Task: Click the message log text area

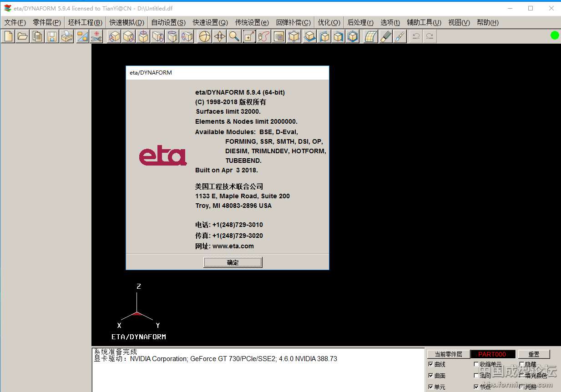Action: click(x=258, y=370)
